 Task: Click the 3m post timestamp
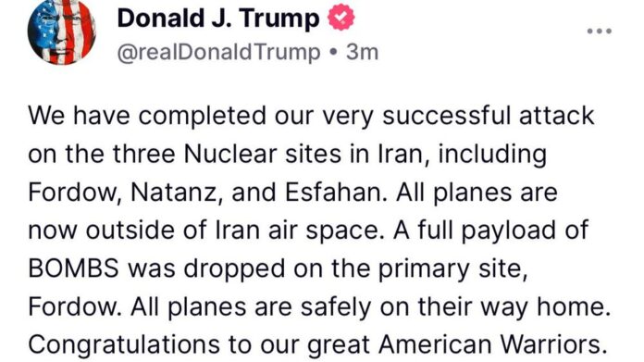click(x=362, y=53)
